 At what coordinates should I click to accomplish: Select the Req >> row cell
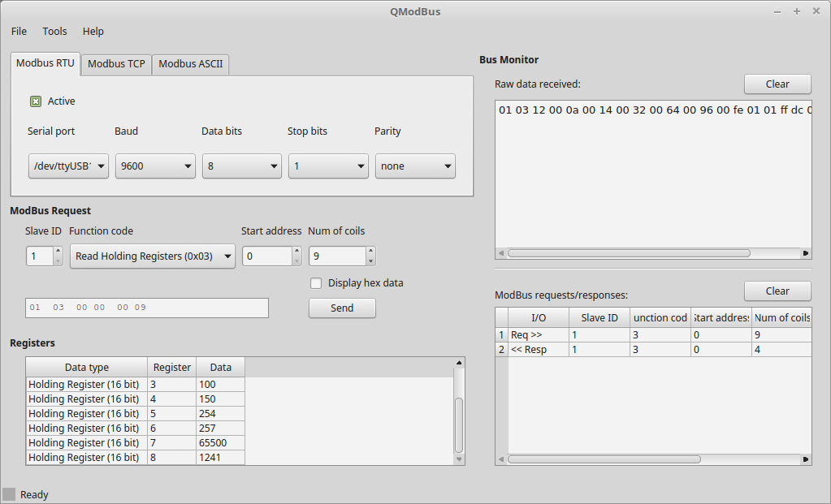coord(539,335)
